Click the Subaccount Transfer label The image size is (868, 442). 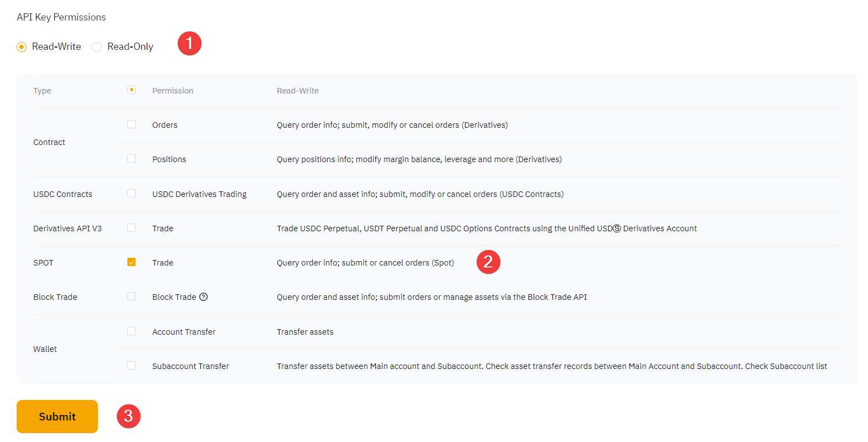[x=190, y=366]
